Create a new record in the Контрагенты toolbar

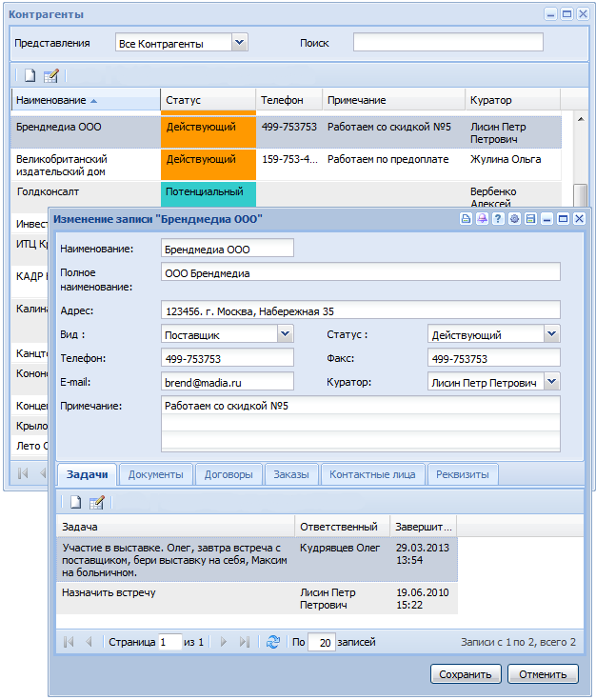tap(30, 75)
